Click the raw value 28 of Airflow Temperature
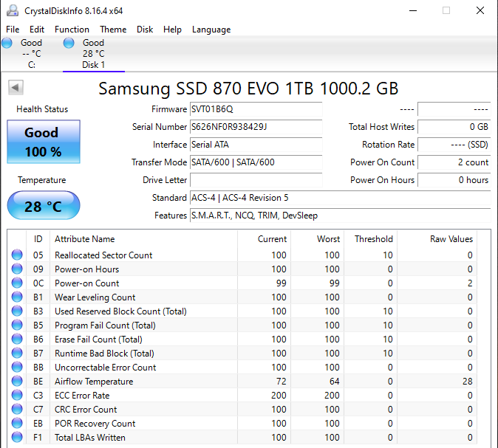 [x=468, y=382]
